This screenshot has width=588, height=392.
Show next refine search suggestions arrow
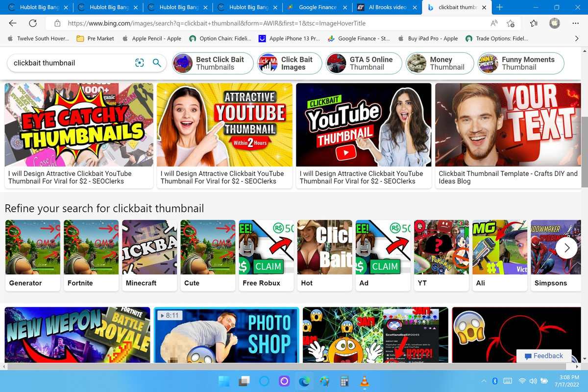pos(566,247)
